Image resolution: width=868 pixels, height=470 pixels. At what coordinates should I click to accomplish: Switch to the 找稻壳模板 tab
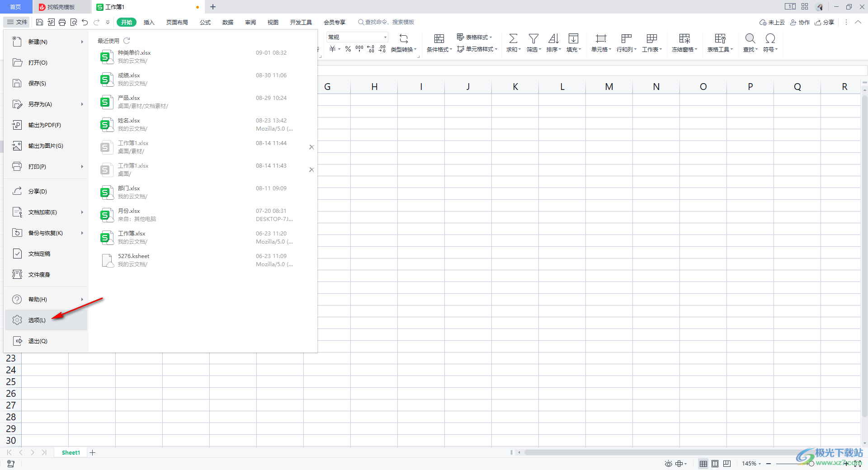61,7
